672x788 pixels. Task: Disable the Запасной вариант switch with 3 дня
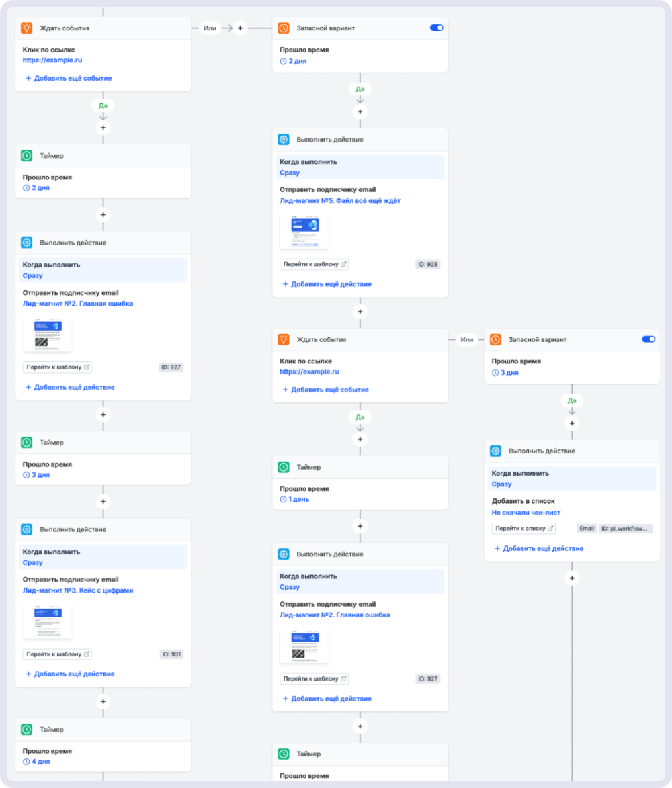[x=648, y=339]
